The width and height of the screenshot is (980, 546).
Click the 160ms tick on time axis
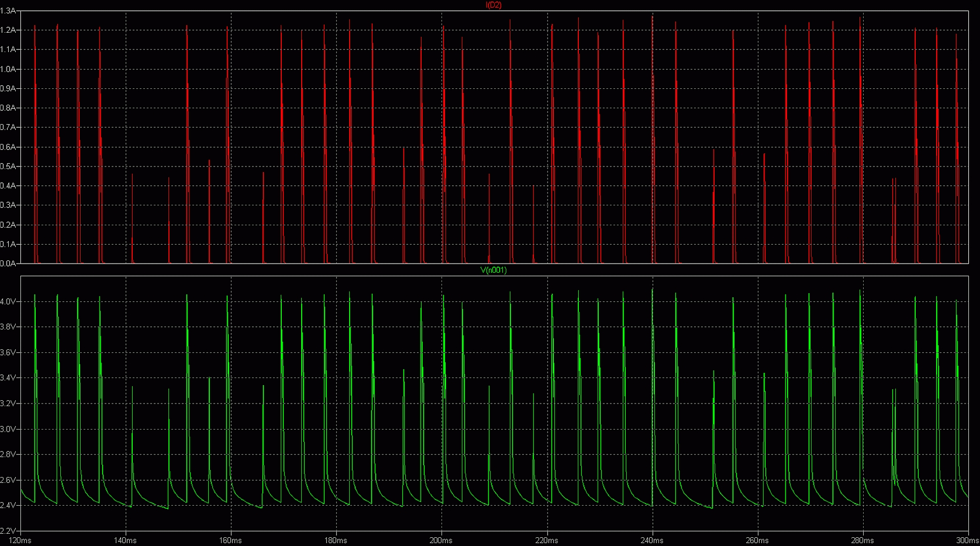(x=231, y=540)
